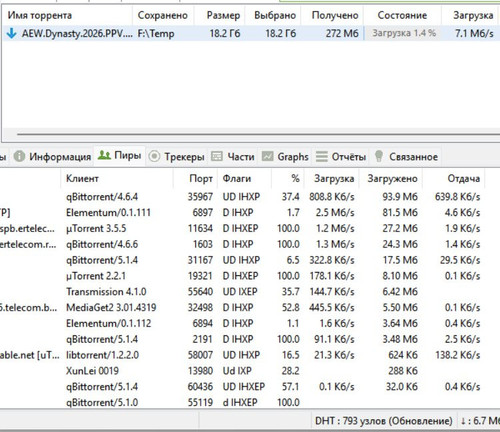Sort peers by Загружено column
Screen dimensions: 500x432
click(392, 179)
